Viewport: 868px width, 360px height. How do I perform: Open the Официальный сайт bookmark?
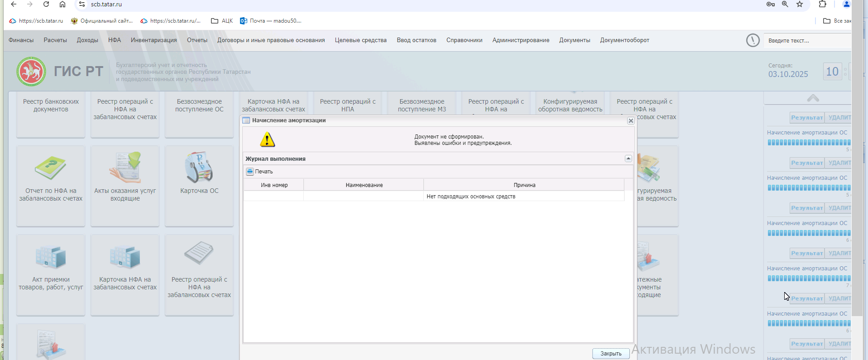pyautogui.click(x=102, y=21)
